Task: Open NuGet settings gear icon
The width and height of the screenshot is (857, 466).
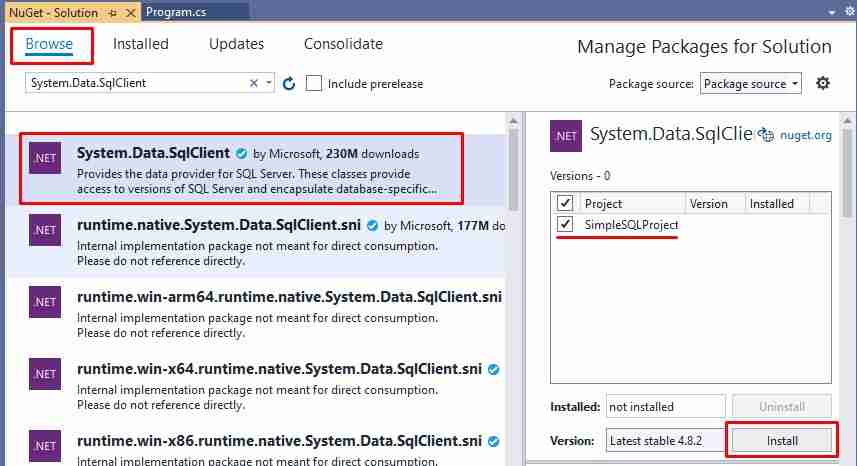Action: click(823, 83)
